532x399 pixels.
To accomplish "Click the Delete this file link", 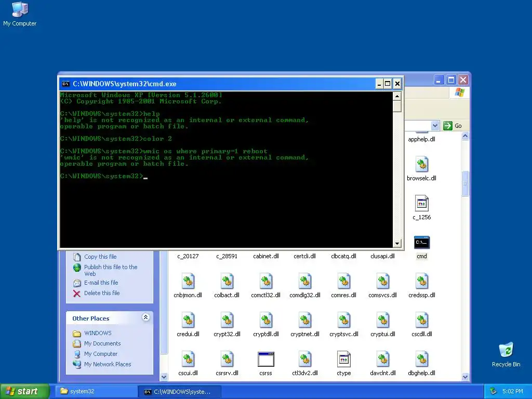I will (102, 293).
